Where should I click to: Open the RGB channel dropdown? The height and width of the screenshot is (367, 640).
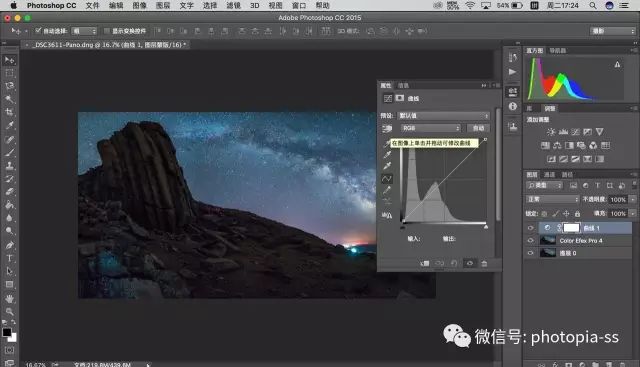click(x=431, y=128)
